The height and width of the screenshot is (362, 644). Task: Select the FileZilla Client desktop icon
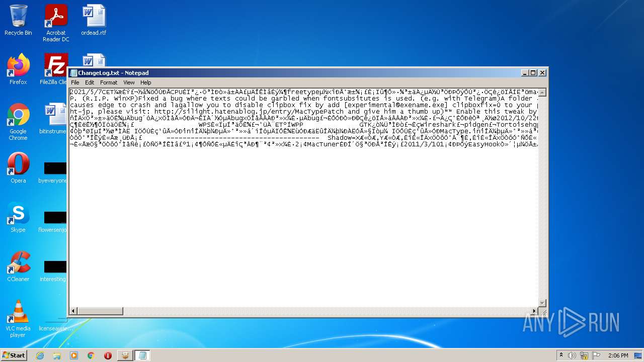click(x=54, y=69)
